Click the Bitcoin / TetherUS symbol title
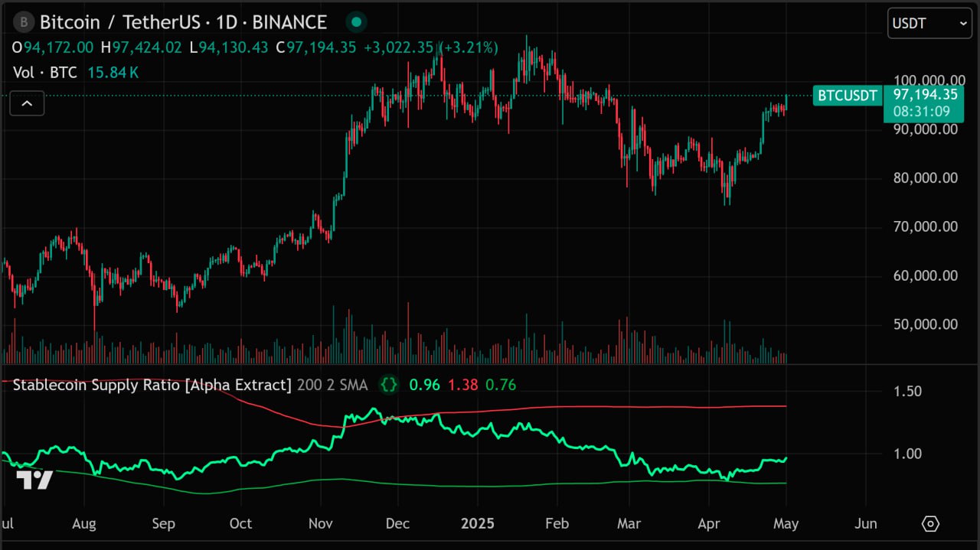The image size is (980, 550). tap(183, 22)
